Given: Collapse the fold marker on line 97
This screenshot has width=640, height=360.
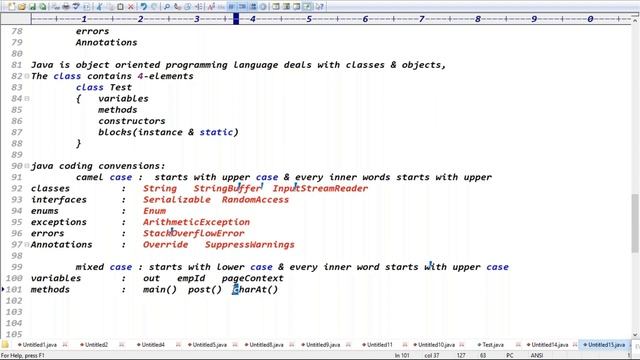Looking at the screenshot, I should pyautogui.click(x=27, y=244).
